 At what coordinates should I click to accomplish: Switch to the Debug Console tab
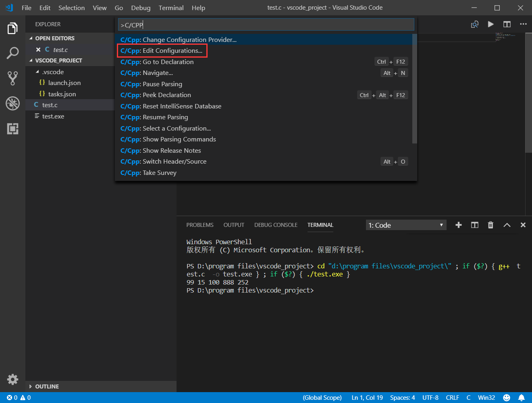[276, 225]
